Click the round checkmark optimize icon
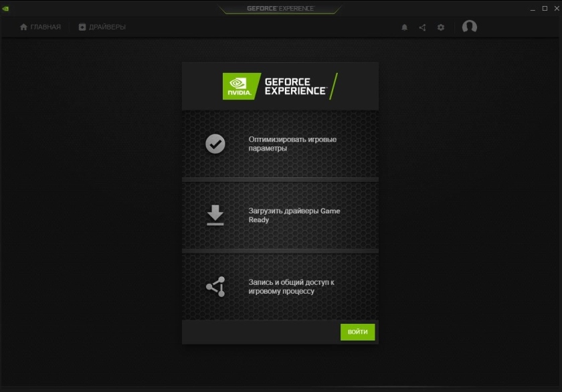The image size is (562, 392). [x=215, y=144]
